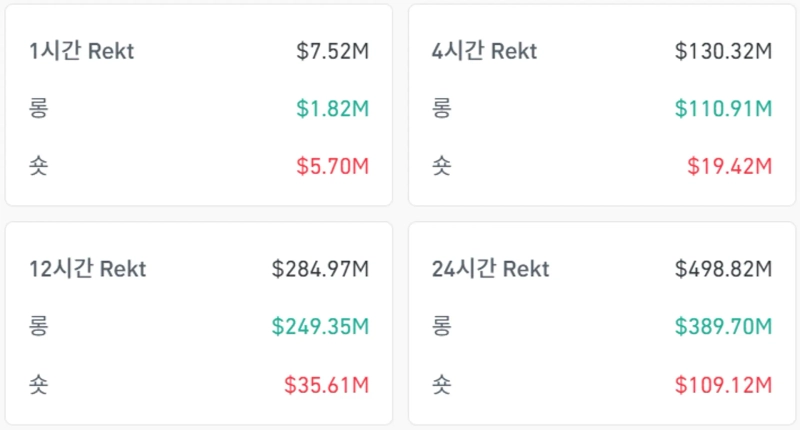Click the 숏 label in 24시간 card

pyautogui.click(x=442, y=383)
